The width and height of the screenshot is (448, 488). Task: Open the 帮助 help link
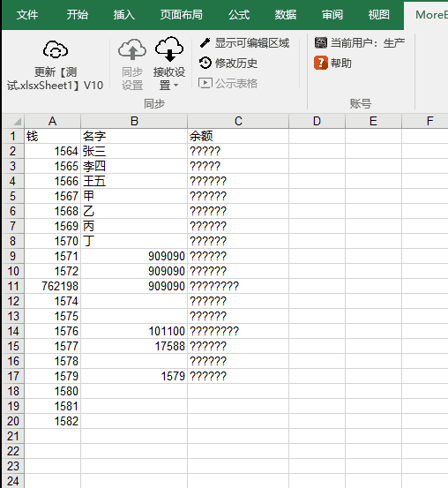click(333, 63)
